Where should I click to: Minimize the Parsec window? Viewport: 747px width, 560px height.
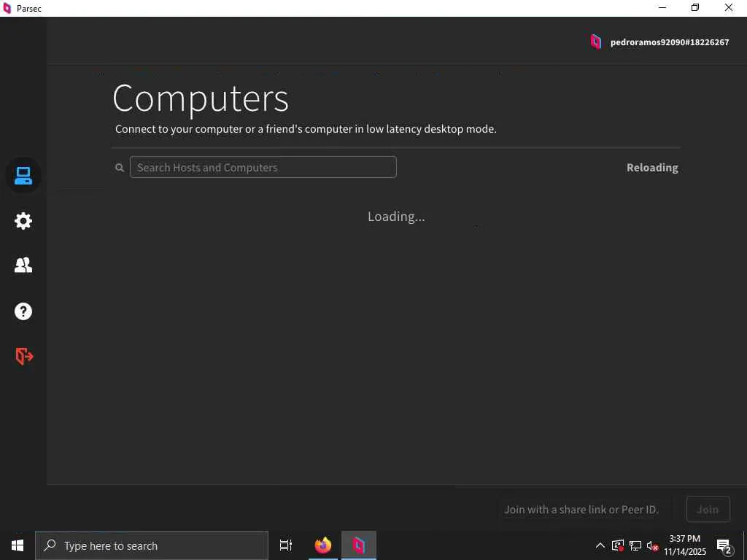click(662, 7)
